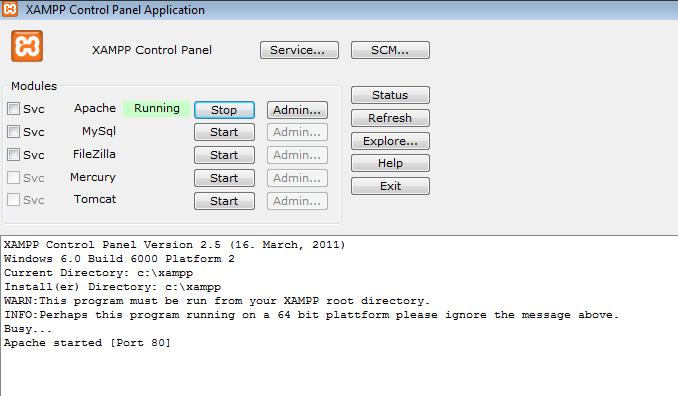Click the 'XAMPP Control Panel Application' window title
The image size is (678, 396).
(x=115, y=10)
